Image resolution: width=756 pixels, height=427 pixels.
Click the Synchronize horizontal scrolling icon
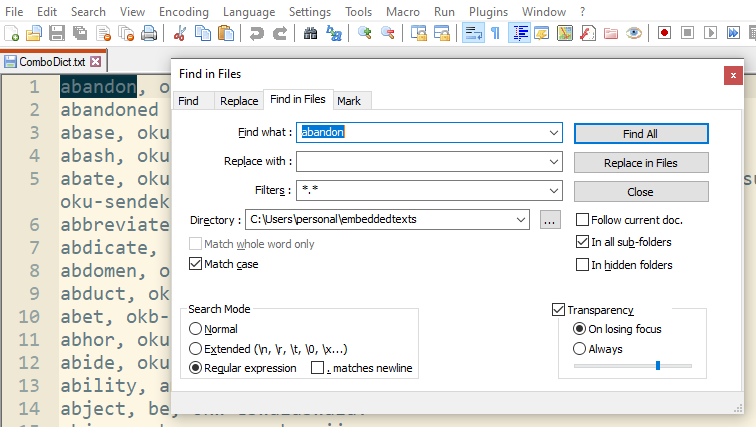[x=442, y=33]
